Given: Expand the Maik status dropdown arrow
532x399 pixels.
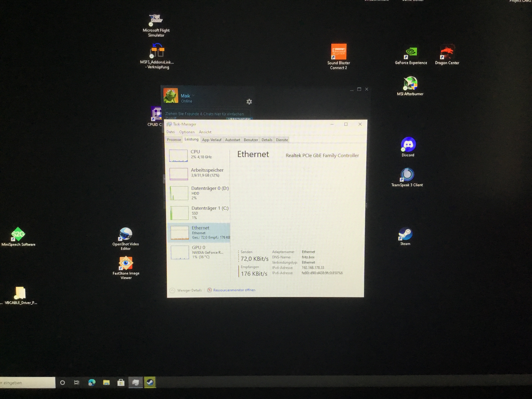Looking at the screenshot, I should click(x=193, y=96).
